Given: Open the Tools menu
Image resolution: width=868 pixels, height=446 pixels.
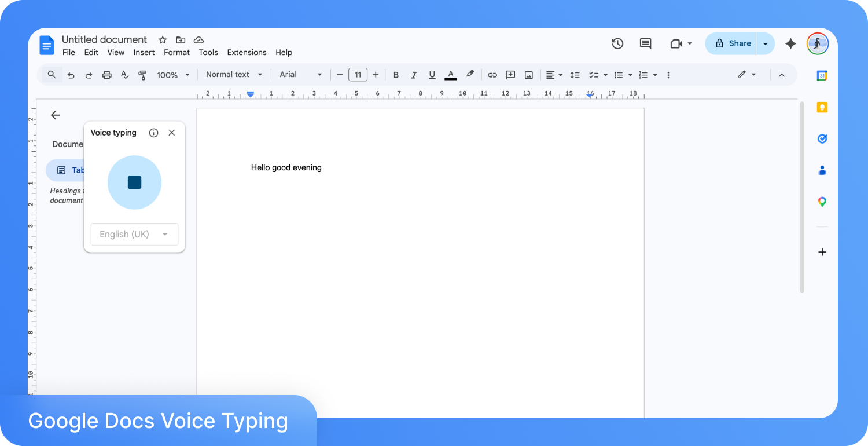Looking at the screenshot, I should 208,52.
